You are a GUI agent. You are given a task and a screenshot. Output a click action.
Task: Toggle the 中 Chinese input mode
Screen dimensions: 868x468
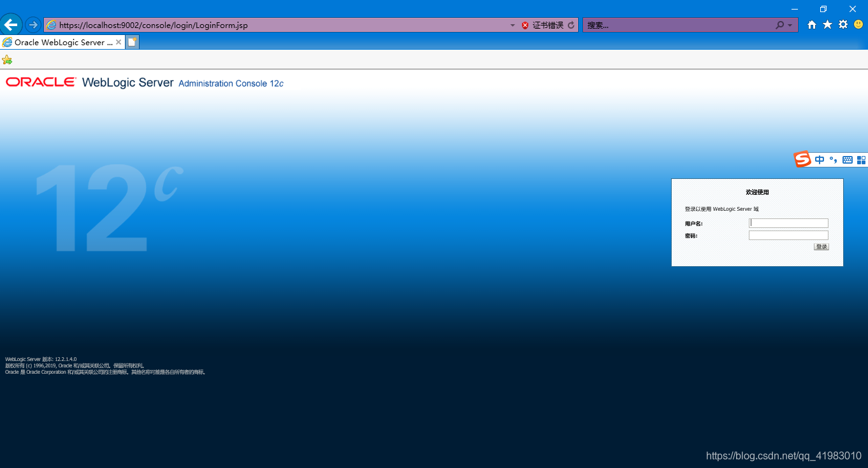pos(820,160)
